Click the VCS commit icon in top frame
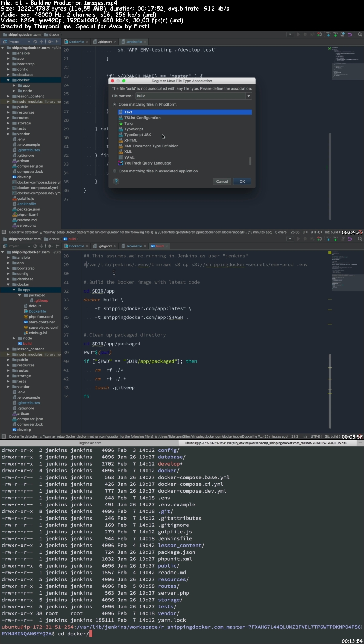The image size is (364, 644). tap(335, 34)
